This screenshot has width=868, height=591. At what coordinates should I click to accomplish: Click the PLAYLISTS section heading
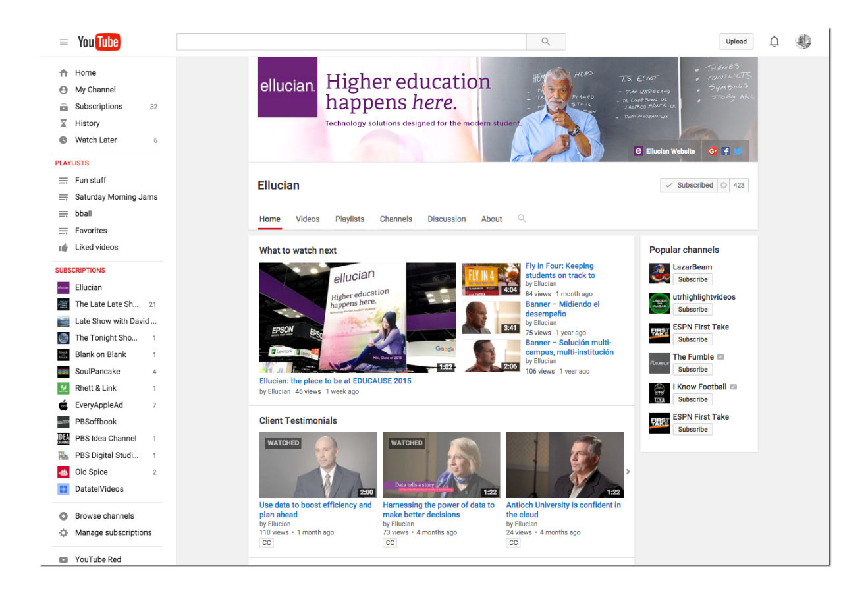72,163
